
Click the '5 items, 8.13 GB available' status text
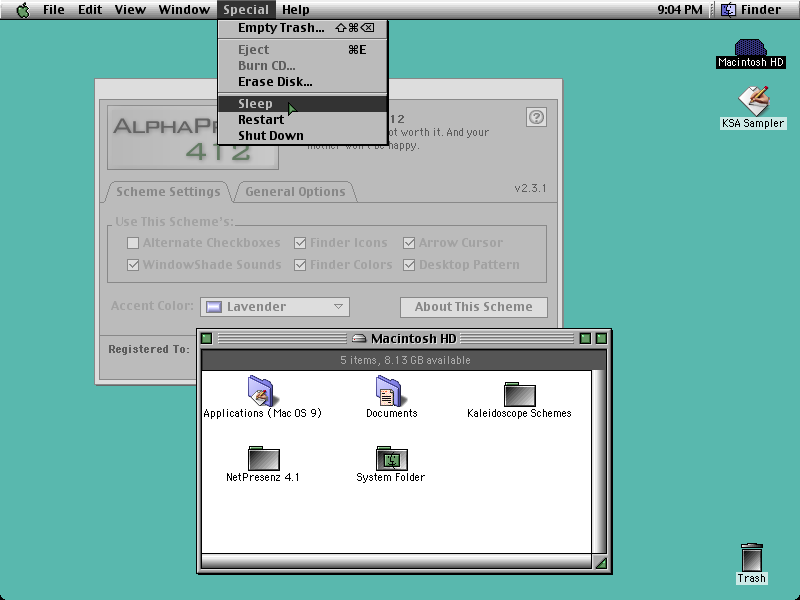point(405,360)
